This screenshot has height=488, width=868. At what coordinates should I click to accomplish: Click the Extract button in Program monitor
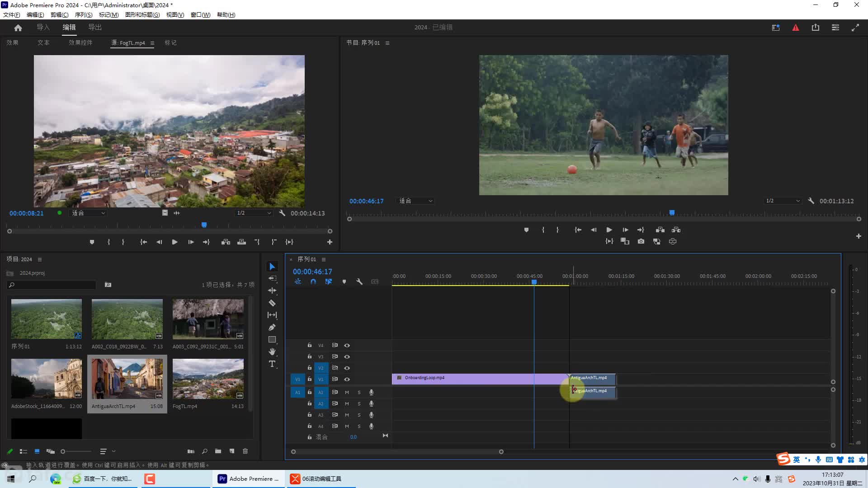pyautogui.click(x=676, y=230)
